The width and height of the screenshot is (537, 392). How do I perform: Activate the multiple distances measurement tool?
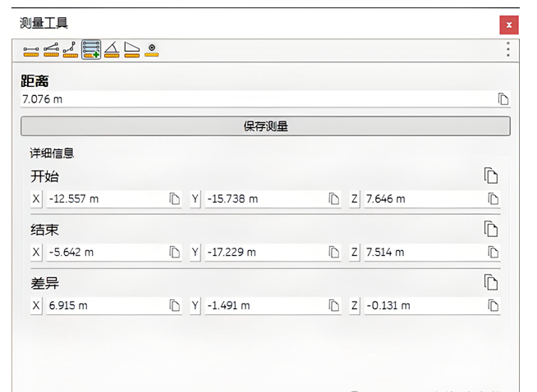point(91,51)
